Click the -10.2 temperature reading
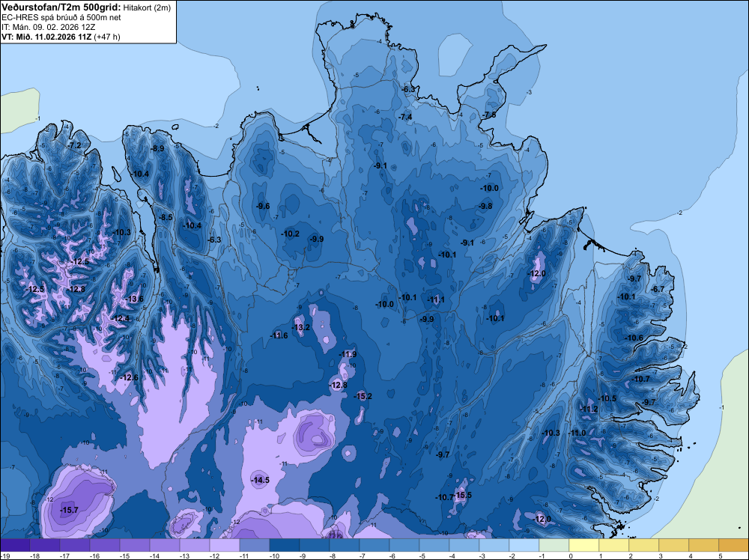749x560 pixels. [x=291, y=234]
